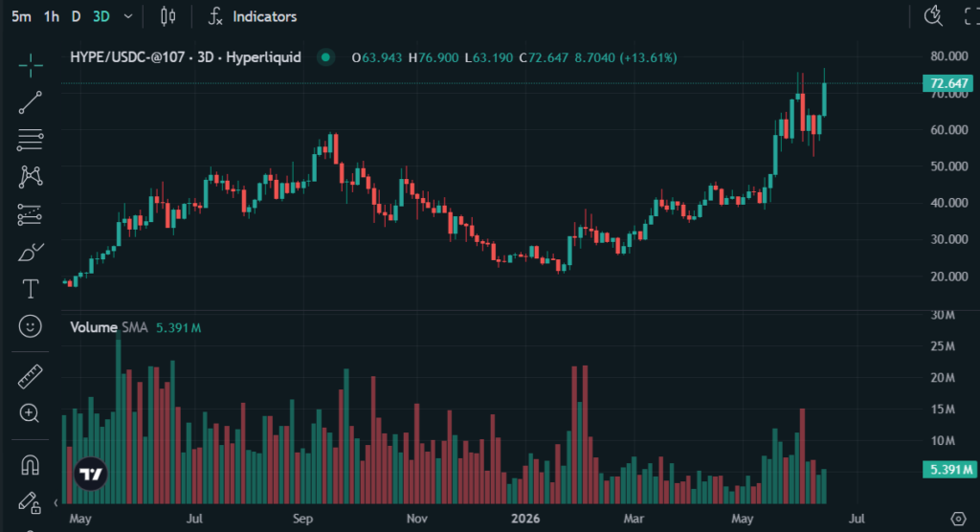Select the XABCD pattern tool
Viewport: 980px width, 532px height.
tap(30, 177)
